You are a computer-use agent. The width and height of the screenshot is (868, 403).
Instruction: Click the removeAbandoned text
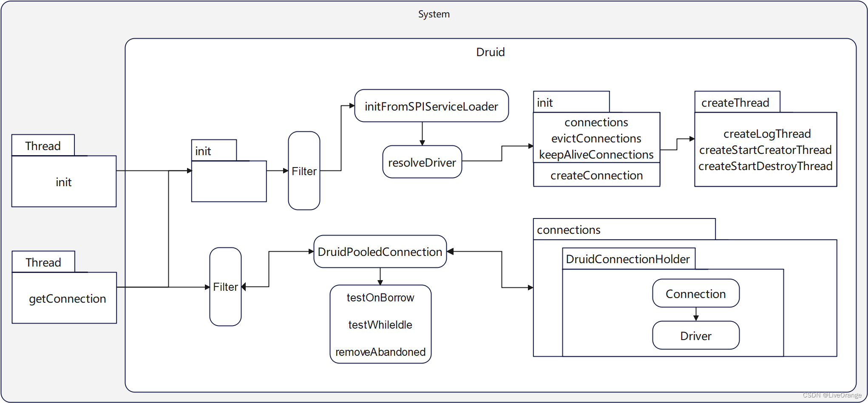point(380,352)
